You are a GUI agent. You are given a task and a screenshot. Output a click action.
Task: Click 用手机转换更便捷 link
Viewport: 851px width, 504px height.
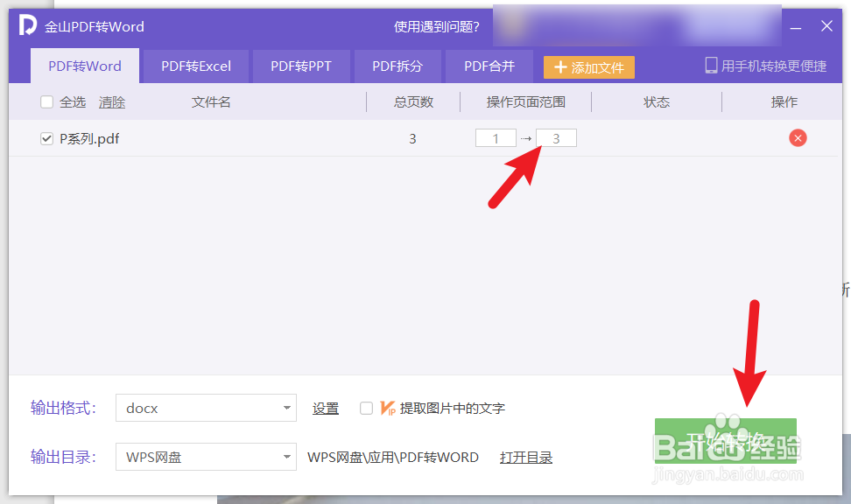point(773,66)
